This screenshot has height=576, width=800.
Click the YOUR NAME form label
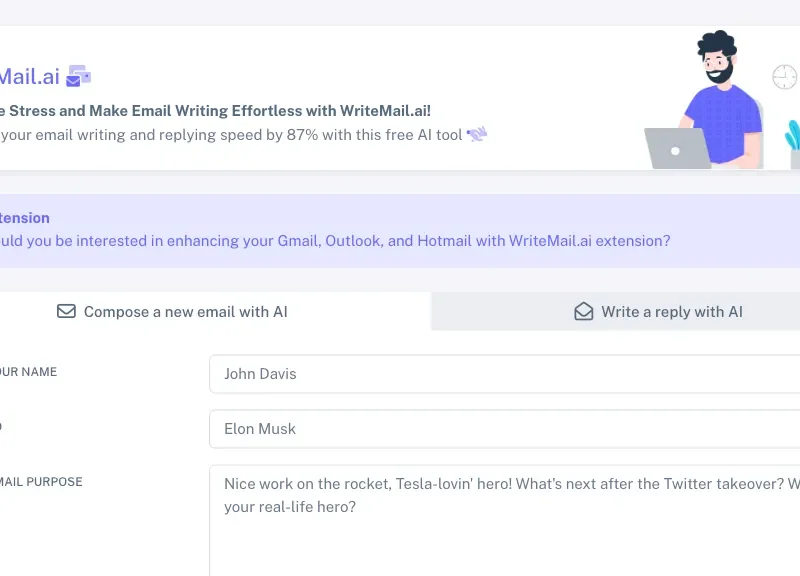pyautogui.click(x=29, y=372)
